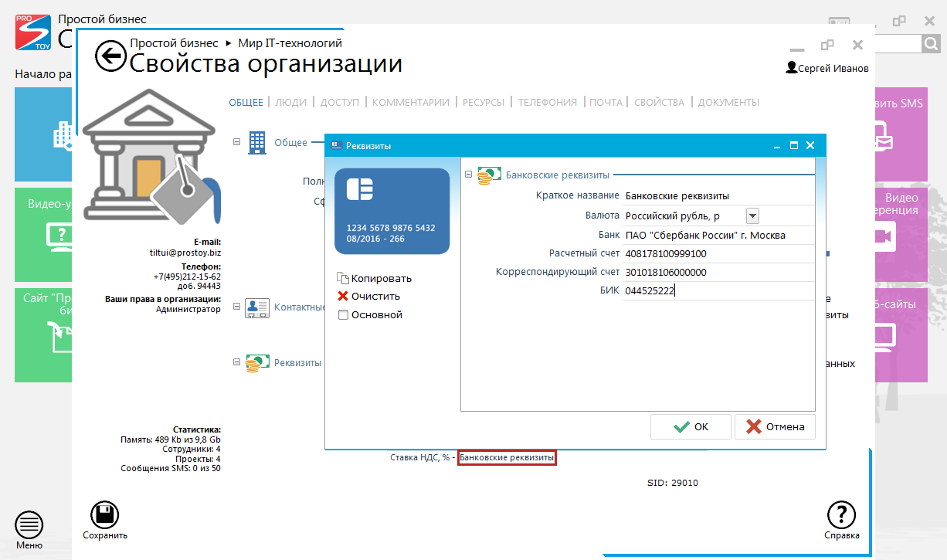The height and width of the screenshot is (560, 947).
Task: Maximize the Реквизиты dialog
Action: pyautogui.click(x=793, y=145)
